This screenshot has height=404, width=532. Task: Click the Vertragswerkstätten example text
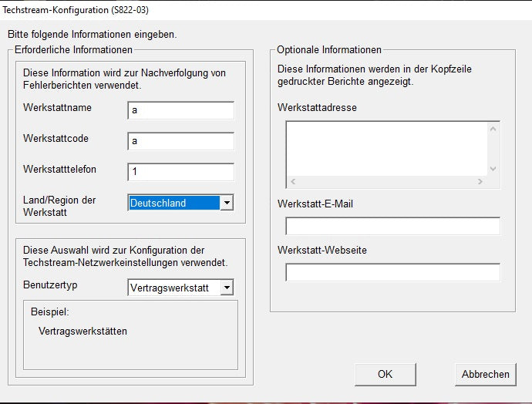[x=82, y=331]
